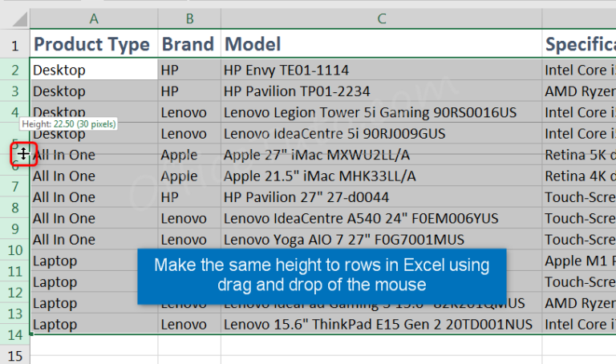This screenshot has width=616, height=364.
Task: Select the Apple M1 specification cell
Action: coord(579,261)
